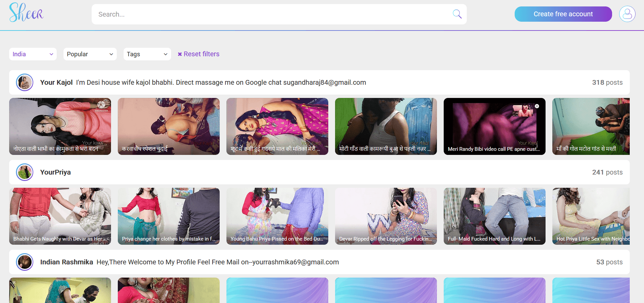644x303 pixels.
Task: Click the YourPriya avatar
Action: tap(25, 172)
